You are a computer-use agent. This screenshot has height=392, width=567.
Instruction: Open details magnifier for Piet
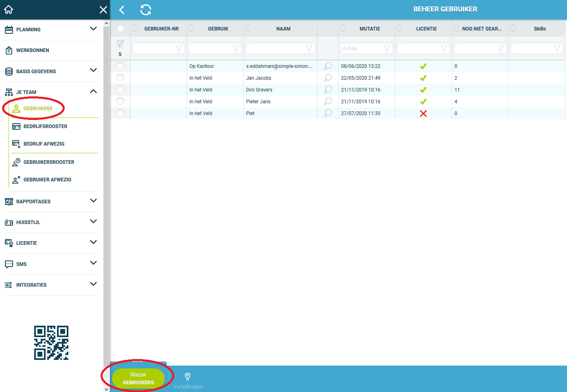click(328, 113)
